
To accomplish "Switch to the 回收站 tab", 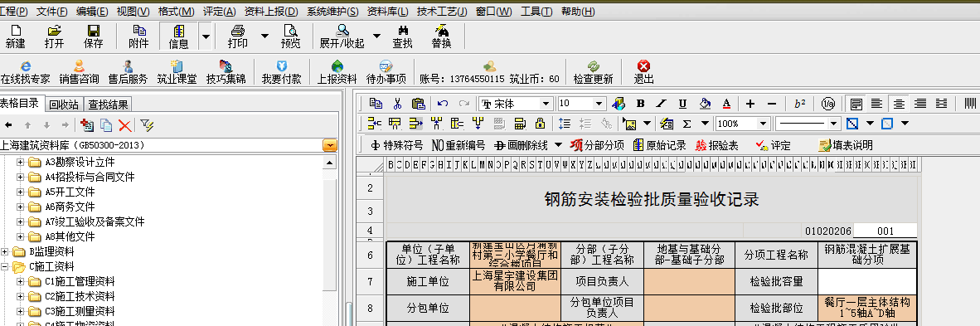I will click(65, 105).
